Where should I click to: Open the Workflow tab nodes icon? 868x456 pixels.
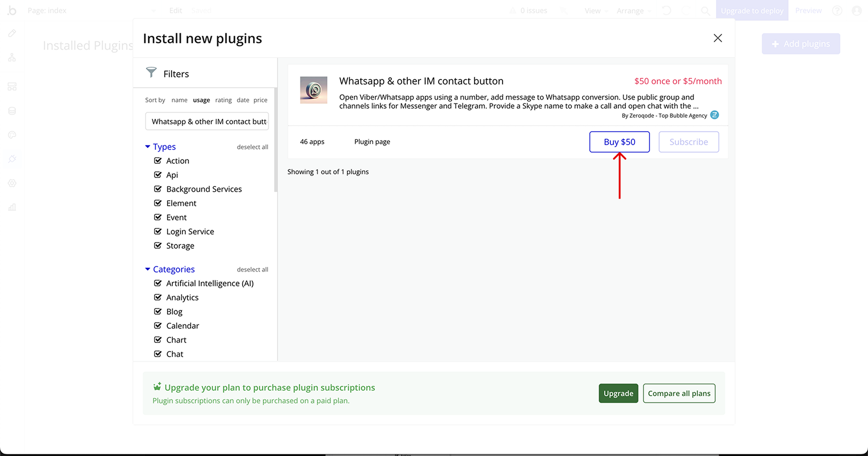(x=12, y=58)
